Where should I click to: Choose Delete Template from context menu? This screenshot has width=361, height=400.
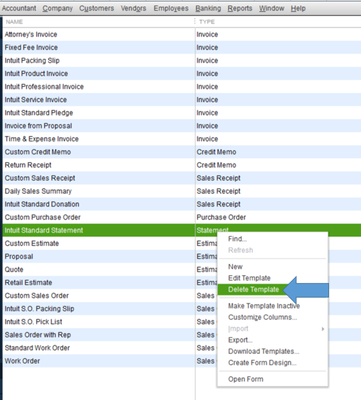pyautogui.click(x=253, y=289)
